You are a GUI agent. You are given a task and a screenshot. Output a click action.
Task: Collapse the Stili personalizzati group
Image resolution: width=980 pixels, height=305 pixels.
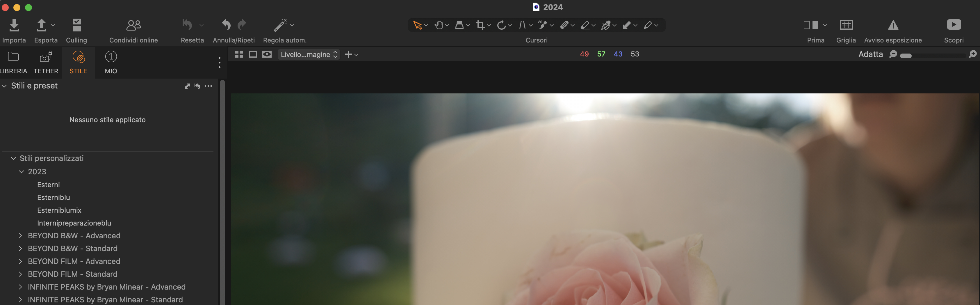point(13,158)
